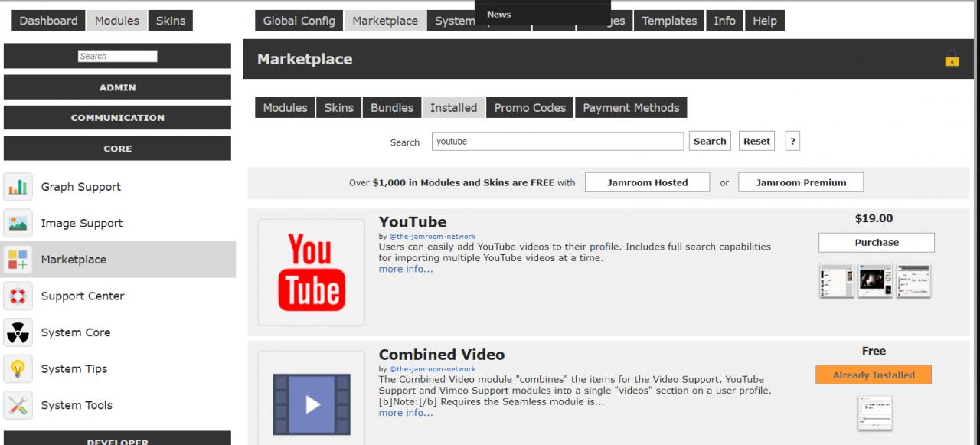
Task: Switch to the Skins top tab
Action: click(170, 21)
